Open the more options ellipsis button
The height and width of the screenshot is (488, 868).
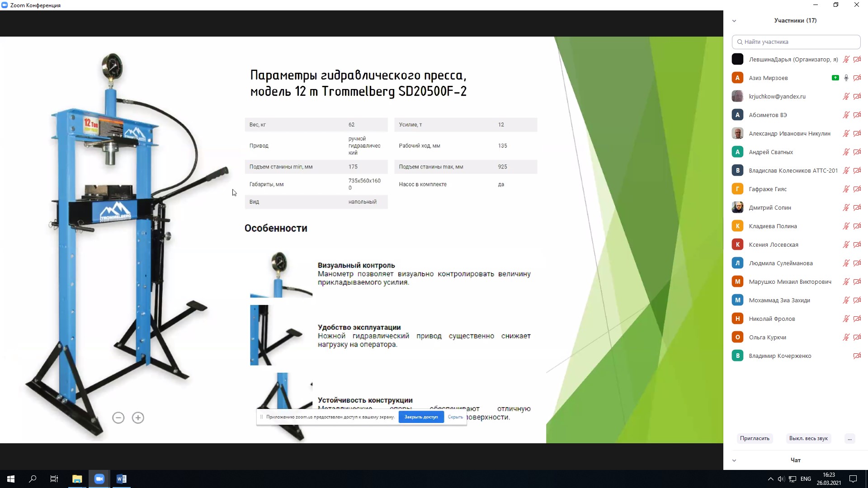tap(850, 438)
